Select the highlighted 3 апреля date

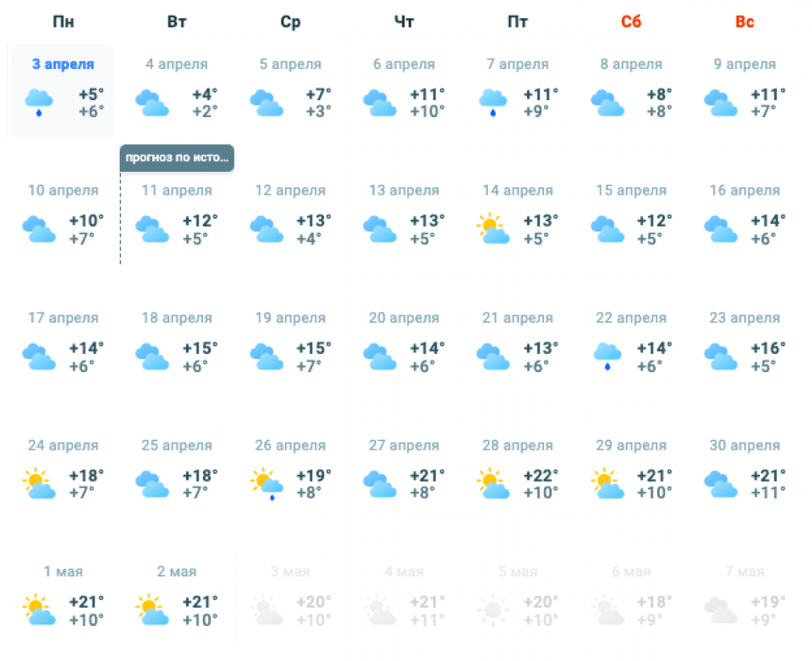point(63,64)
